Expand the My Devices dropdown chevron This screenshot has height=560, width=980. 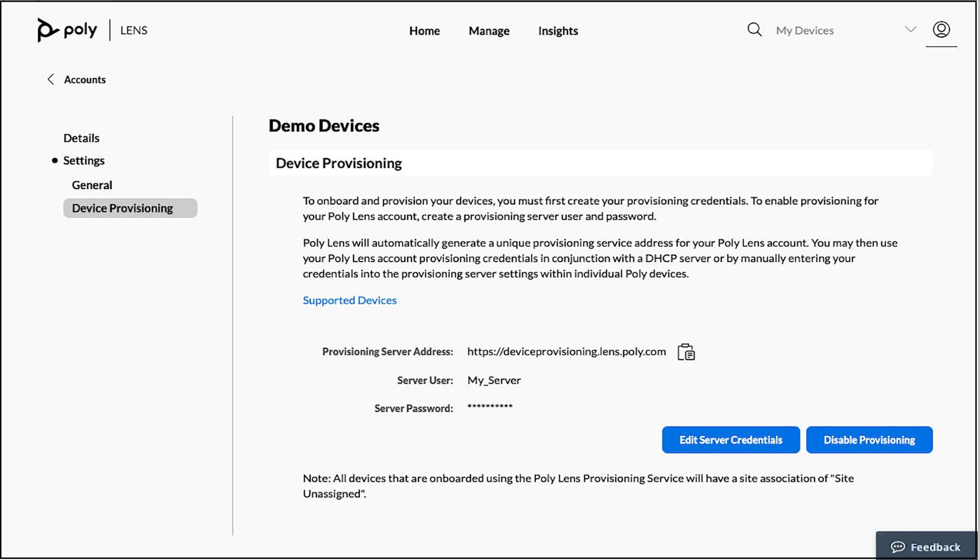(x=910, y=30)
